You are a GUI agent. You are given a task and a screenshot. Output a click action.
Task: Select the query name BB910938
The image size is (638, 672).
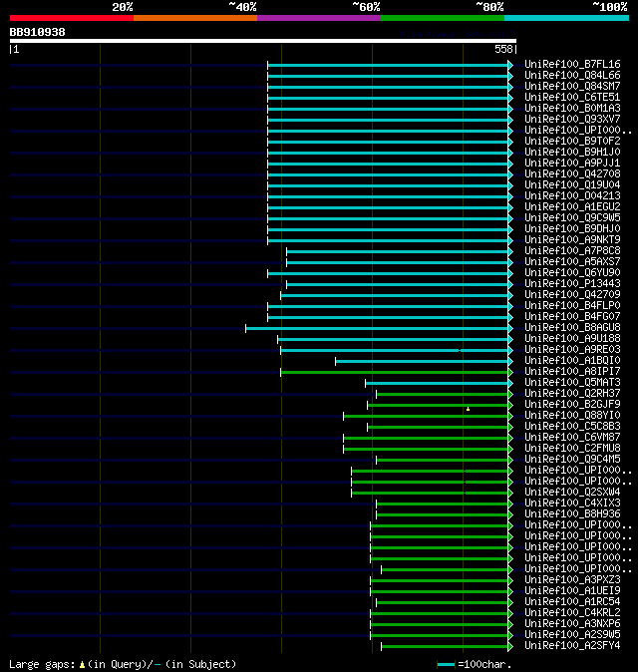point(37,32)
